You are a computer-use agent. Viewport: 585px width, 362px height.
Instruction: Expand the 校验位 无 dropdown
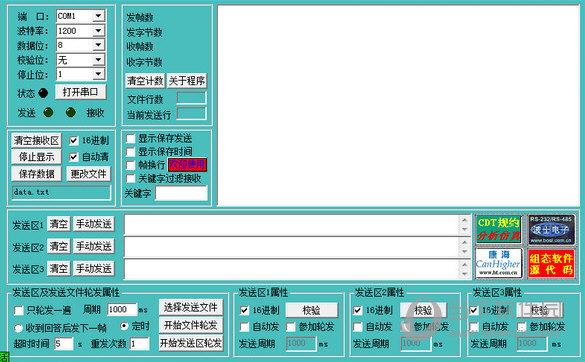click(98, 60)
